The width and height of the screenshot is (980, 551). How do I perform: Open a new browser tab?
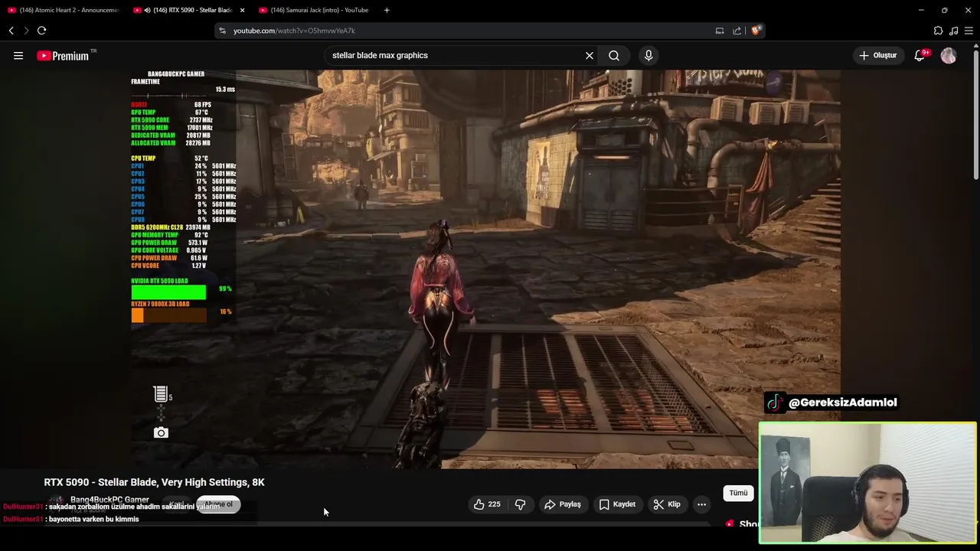pos(387,10)
